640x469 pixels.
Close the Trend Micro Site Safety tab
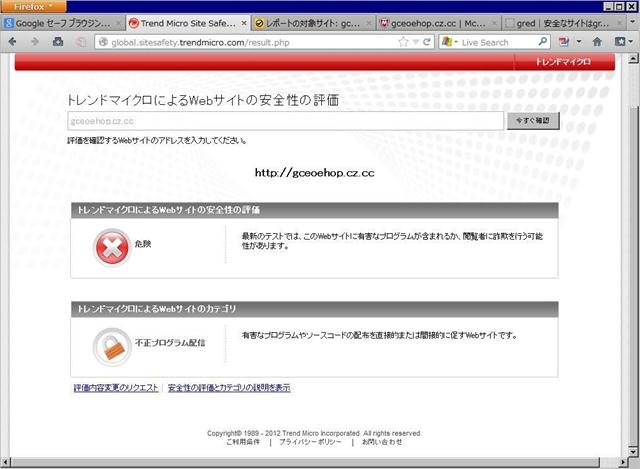click(x=244, y=23)
